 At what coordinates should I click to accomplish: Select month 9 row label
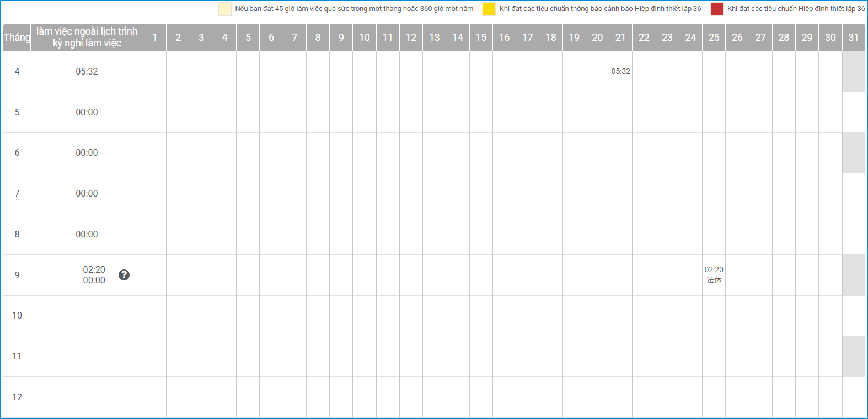point(17,275)
